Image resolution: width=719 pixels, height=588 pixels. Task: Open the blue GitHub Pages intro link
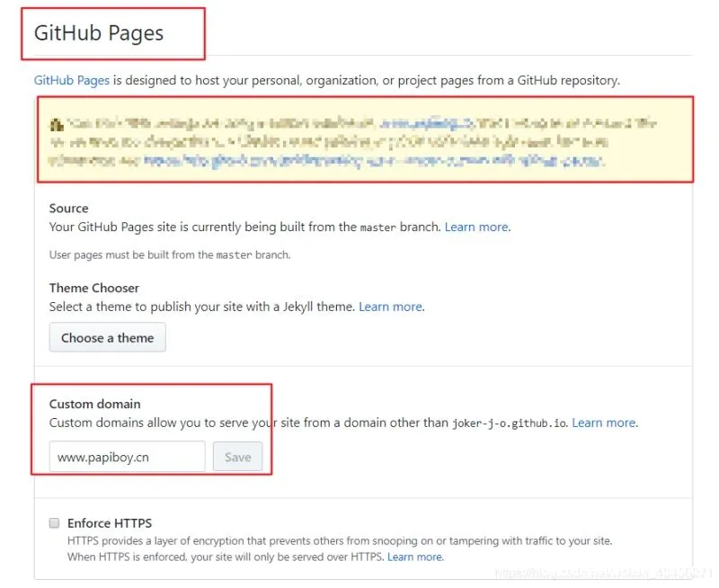pyautogui.click(x=72, y=80)
